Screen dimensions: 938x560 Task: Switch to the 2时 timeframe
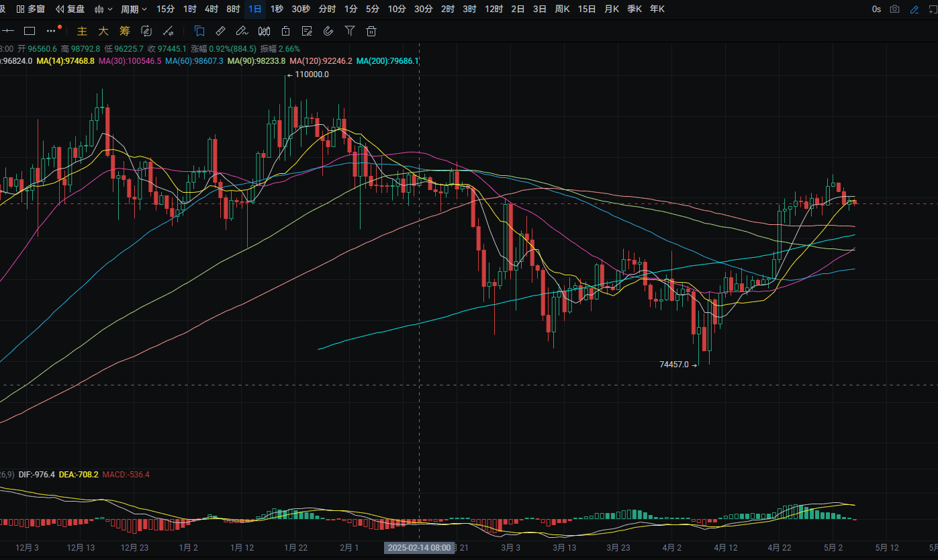(x=447, y=9)
